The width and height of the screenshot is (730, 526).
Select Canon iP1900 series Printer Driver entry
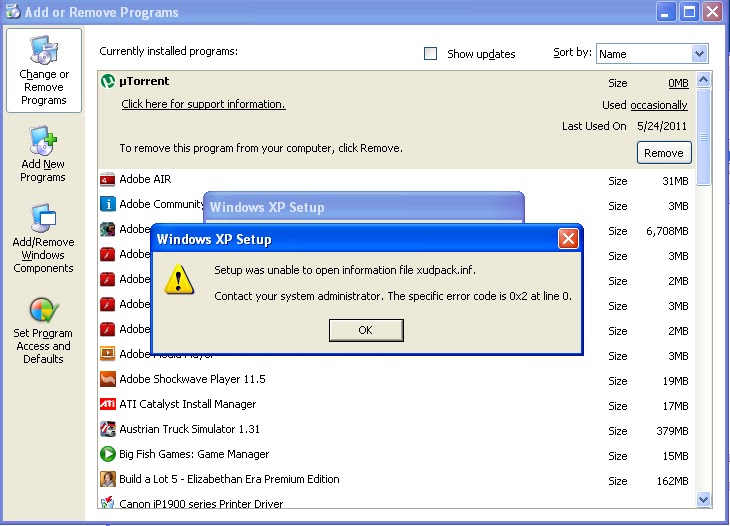click(201, 503)
